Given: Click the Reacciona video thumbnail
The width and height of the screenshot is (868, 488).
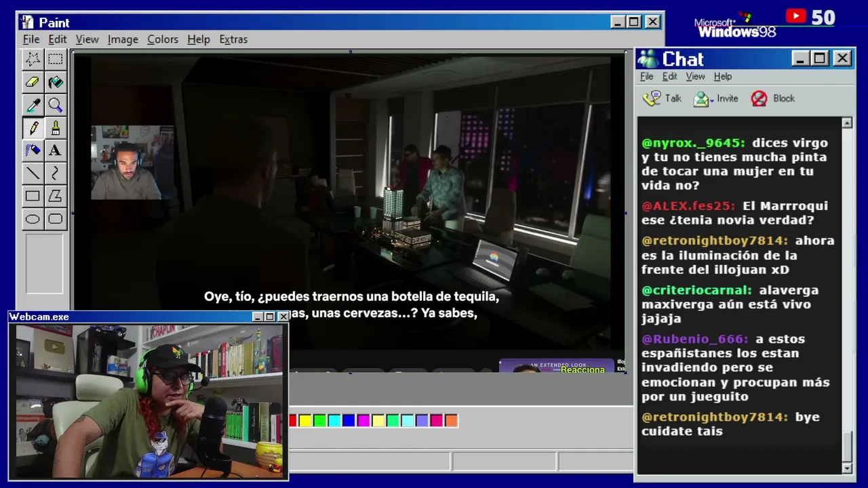Looking at the screenshot, I should point(557,365).
